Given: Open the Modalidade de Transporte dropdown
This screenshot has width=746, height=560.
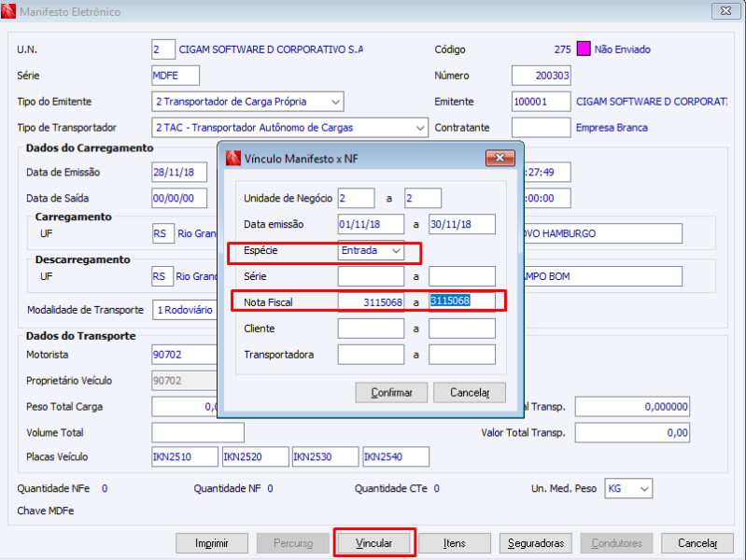Looking at the screenshot, I should point(185,310).
